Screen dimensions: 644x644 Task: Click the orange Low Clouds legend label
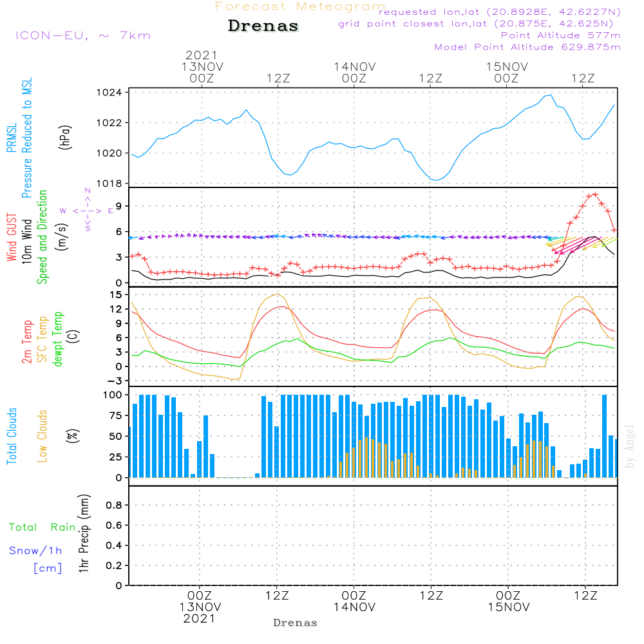(x=43, y=436)
